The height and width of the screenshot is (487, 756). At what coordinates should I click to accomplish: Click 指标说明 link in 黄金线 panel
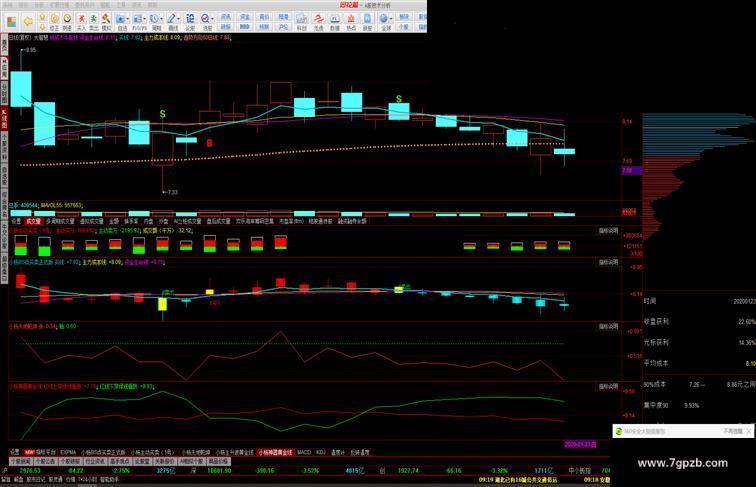point(608,387)
